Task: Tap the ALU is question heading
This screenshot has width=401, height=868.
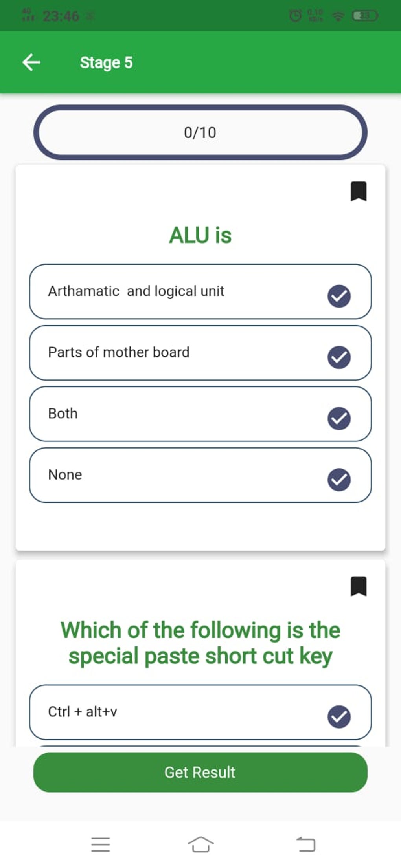Action: 200,235
